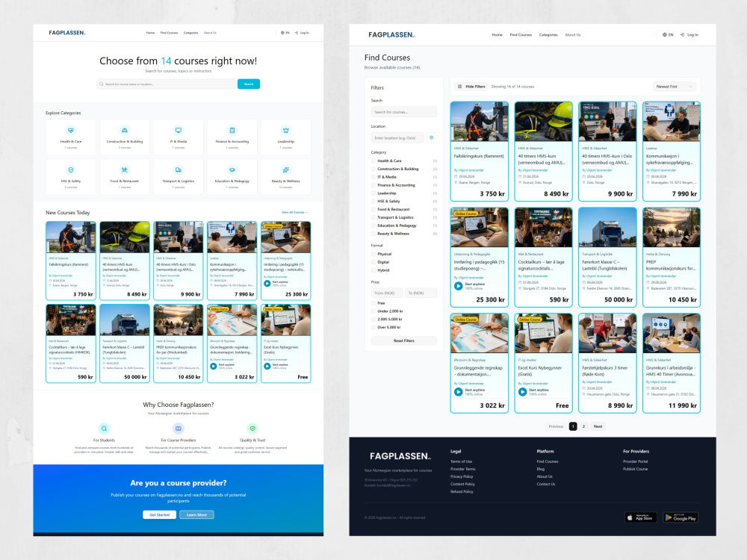Open Fallsikringskurs course thumbnail on Find Courses page
Screen dimensions: 747x560
pyautogui.click(x=480, y=122)
